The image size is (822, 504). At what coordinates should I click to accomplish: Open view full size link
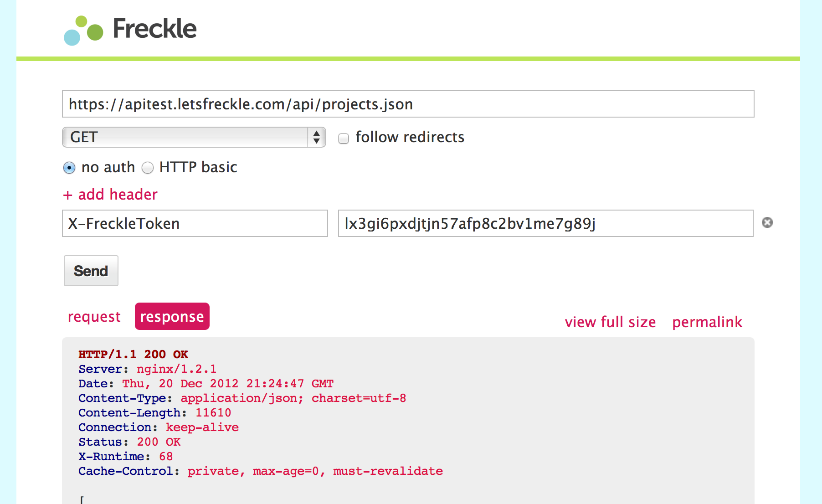[x=611, y=322]
